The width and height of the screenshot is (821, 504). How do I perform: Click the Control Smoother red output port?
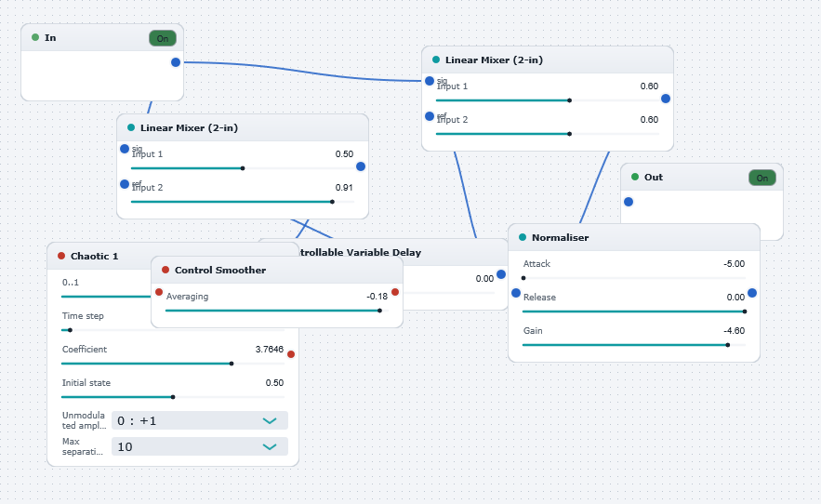[395, 292]
